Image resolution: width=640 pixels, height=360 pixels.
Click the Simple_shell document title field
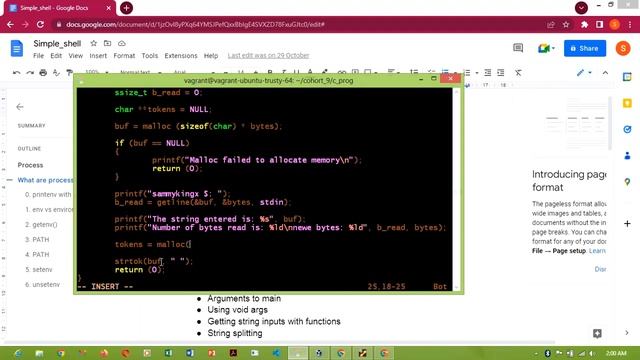click(57, 43)
